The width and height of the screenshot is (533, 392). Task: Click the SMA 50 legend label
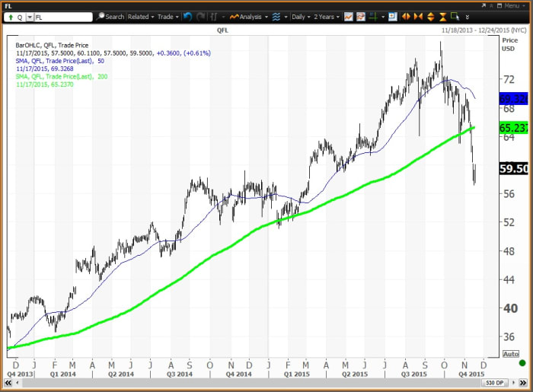click(60, 61)
